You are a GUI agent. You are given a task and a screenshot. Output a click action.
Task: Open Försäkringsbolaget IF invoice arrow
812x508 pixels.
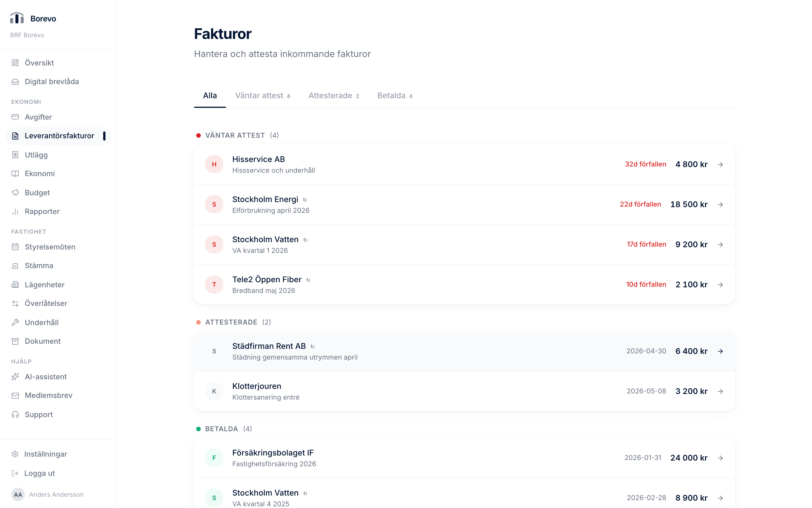[720, 458]
